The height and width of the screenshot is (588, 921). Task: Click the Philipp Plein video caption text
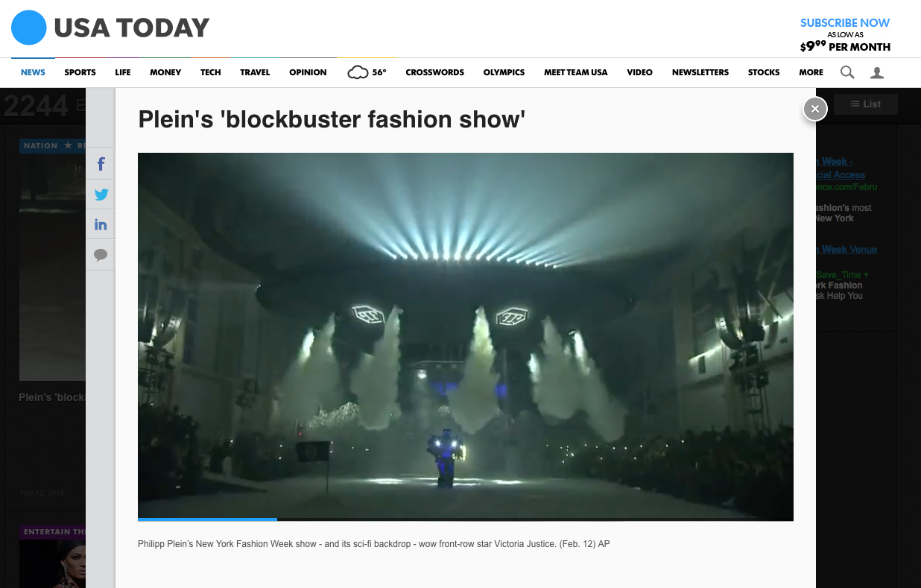click(x=374, y=544)
